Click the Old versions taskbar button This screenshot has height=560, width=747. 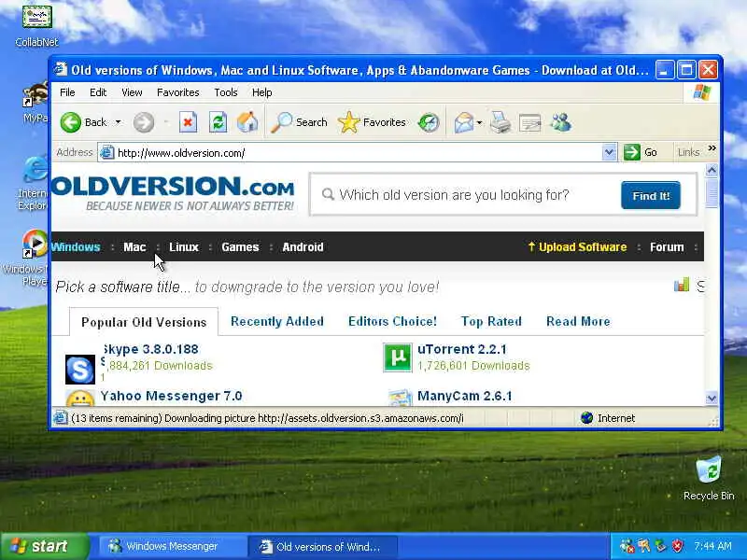(323, 546)
